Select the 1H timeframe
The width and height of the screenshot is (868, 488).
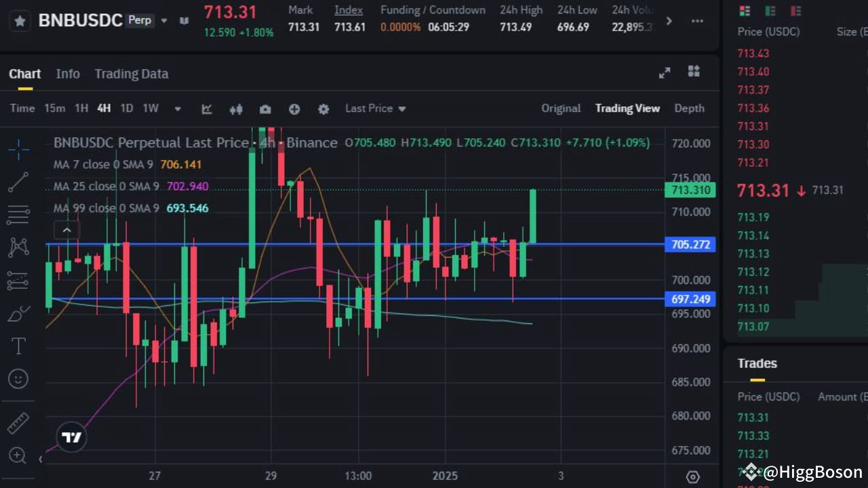[81, 108]
